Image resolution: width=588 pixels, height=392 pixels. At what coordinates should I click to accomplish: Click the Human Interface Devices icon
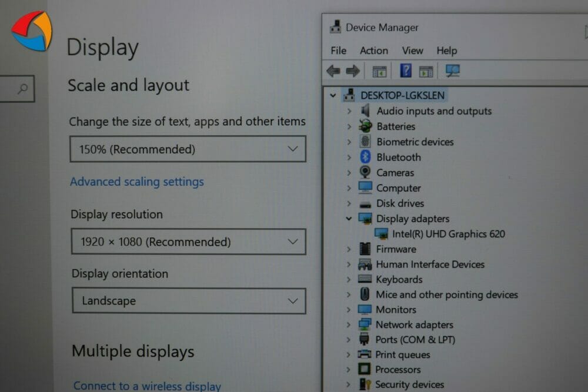pyautogui.click(x=365, y=264)
